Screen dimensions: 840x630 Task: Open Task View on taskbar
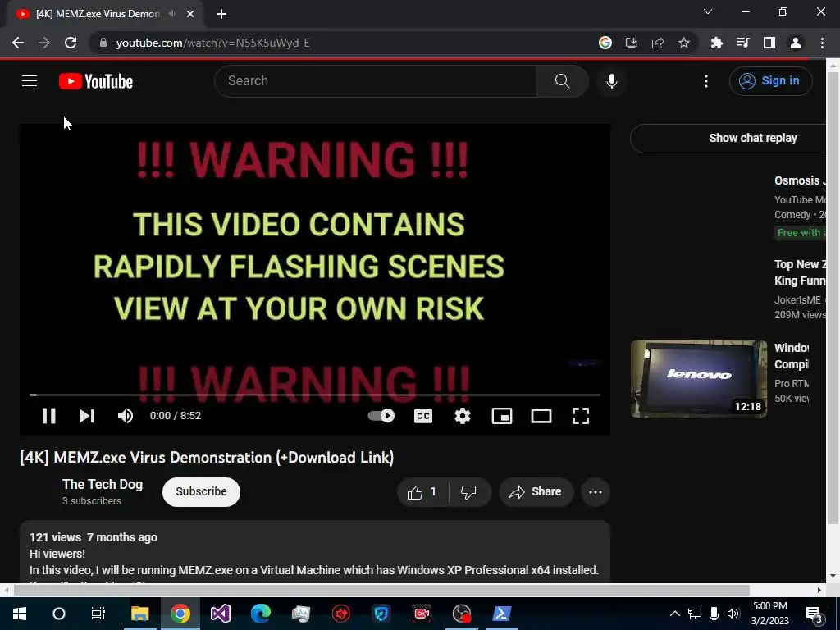98,614
